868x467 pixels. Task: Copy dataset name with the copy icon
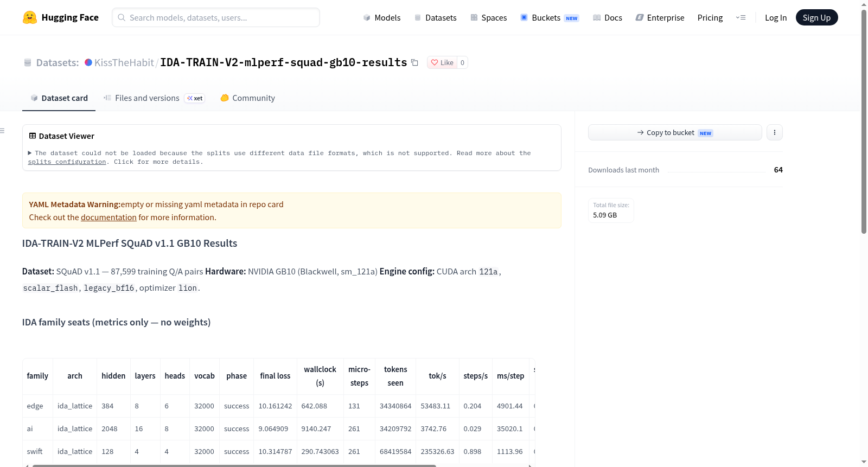tap(414, 62)
